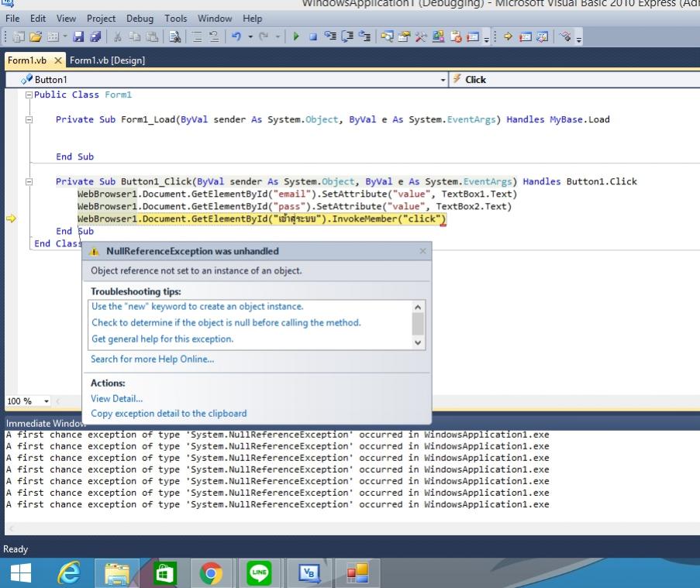The image size is (700, 588).
Task: Click the Copy toolbar icon
Action: tap(134, 36)
